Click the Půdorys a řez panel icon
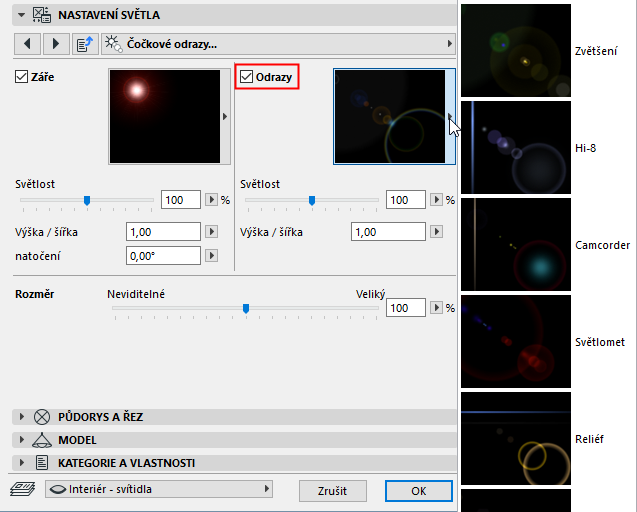The height and width of the screenshot is (512, 637). (42, 417)
